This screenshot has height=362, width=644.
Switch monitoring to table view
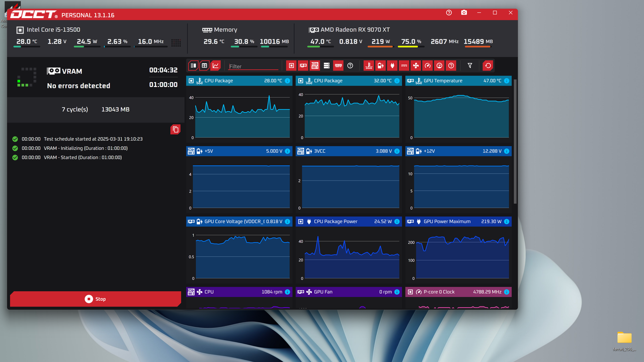click(204, 65)
